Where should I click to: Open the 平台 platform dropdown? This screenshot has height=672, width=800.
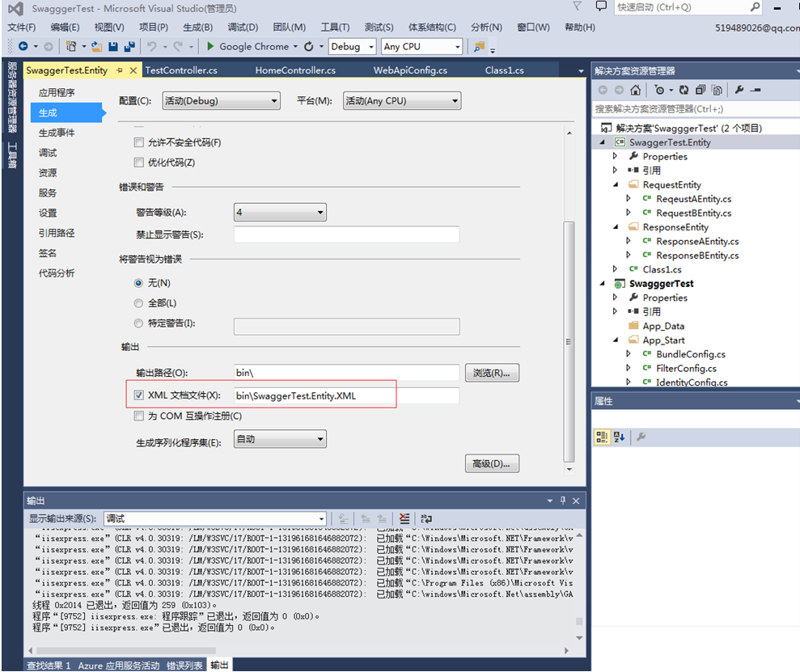[402, 101]
